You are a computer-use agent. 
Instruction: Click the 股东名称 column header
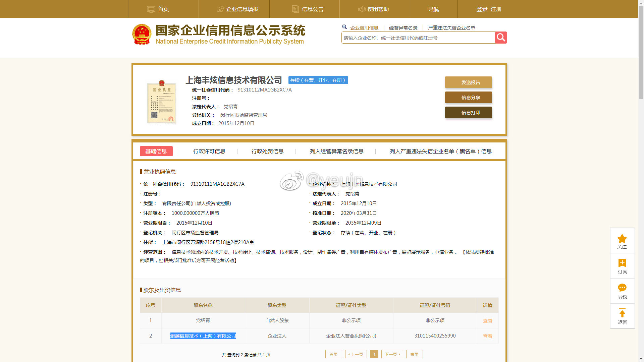coord(203,305)
